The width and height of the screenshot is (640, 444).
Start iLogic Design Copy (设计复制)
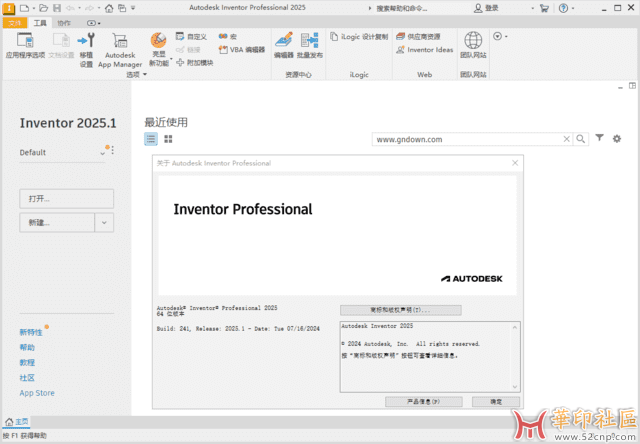click(359, 37)
